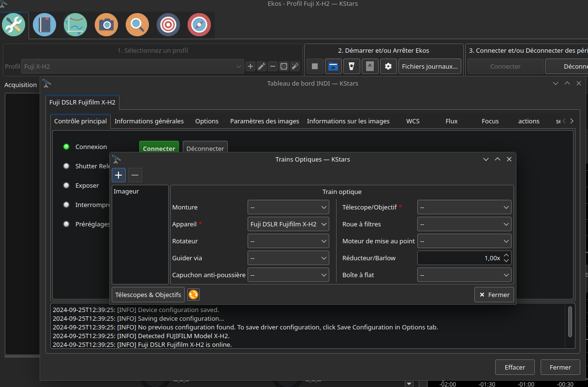Open the Roue à filtres dropdown

click(x=464, y=224)
